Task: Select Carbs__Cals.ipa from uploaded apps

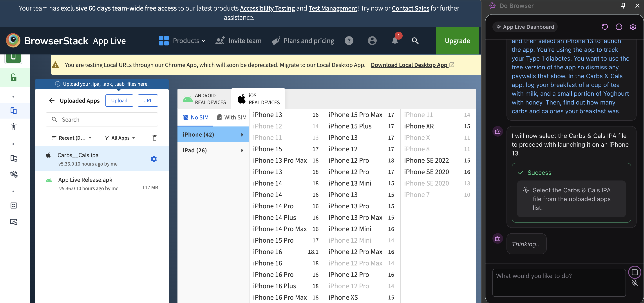Action: point(102,159)
